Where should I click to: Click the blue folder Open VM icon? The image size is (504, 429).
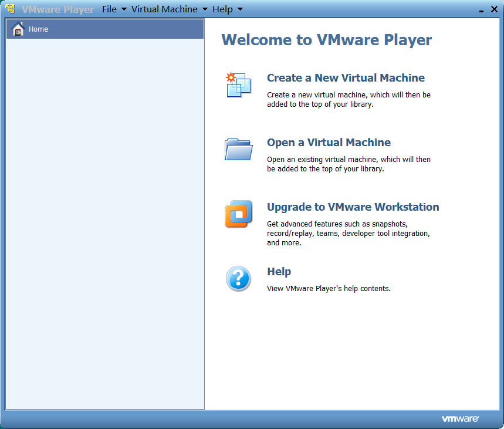pos(238,149)
